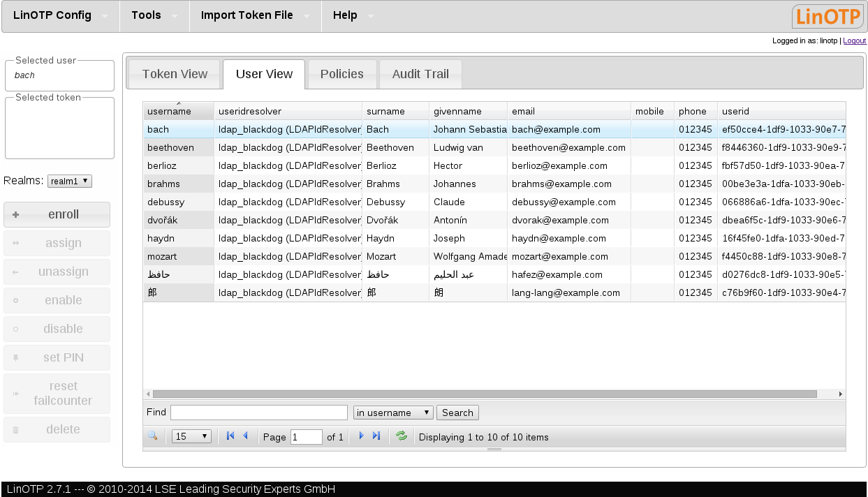868x497 pixels.
Task: Click the Search button
Action: [457, 413]
